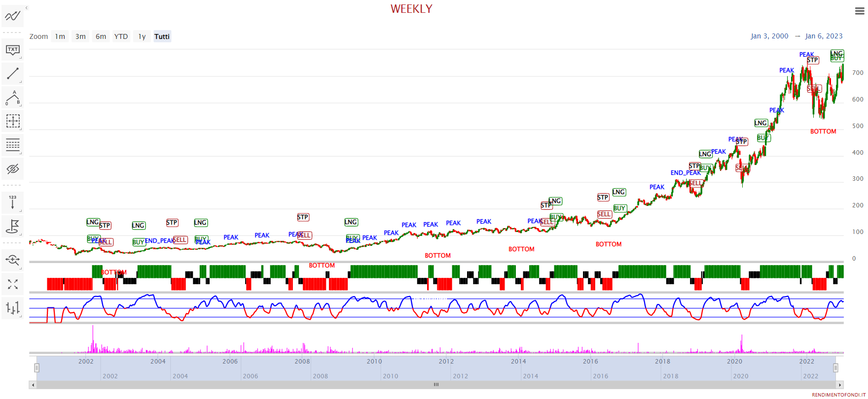Activate the zoom magnifier tool
868x399 pixels.
12,260
